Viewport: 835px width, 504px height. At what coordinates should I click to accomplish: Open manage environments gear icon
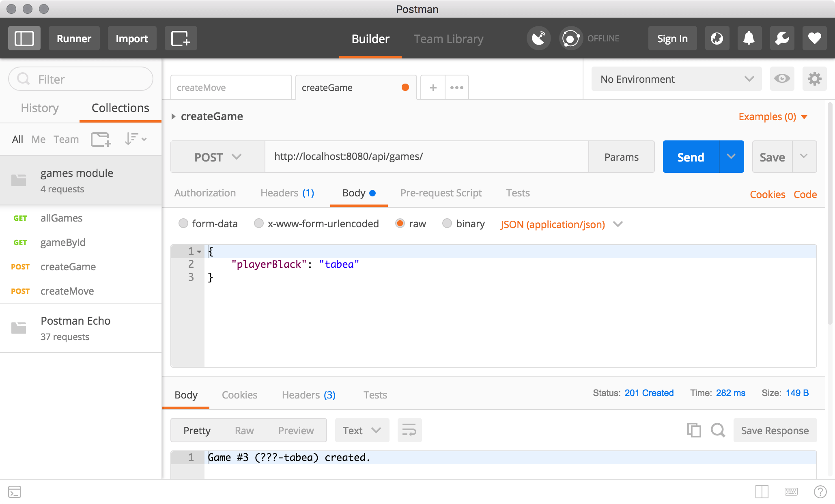click(x=814, y=79)
